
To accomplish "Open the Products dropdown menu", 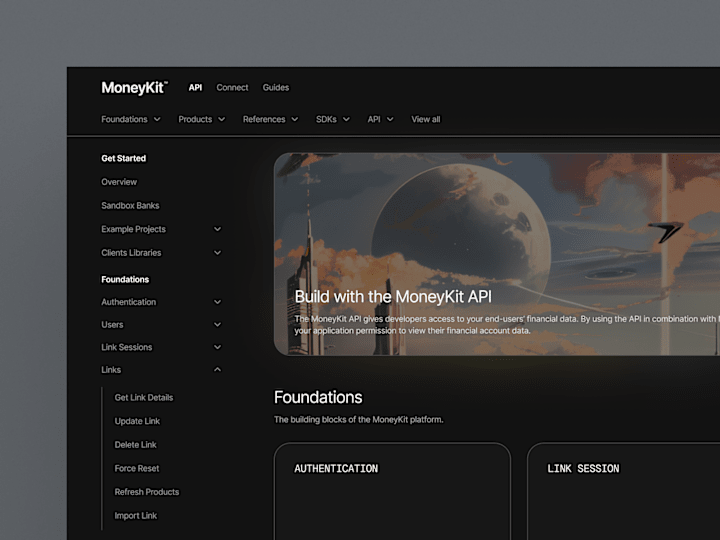I will tap(202, 119).
